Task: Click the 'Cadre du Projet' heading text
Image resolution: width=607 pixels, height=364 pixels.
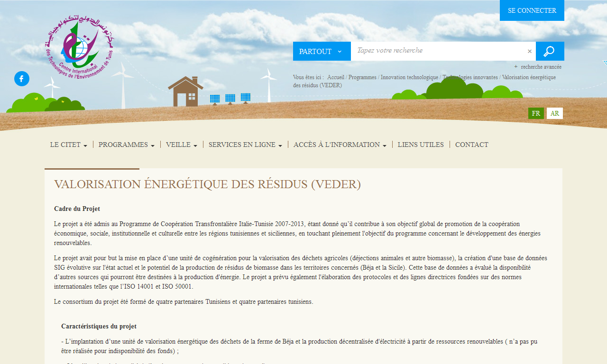Action: click(x=77, y=209)
